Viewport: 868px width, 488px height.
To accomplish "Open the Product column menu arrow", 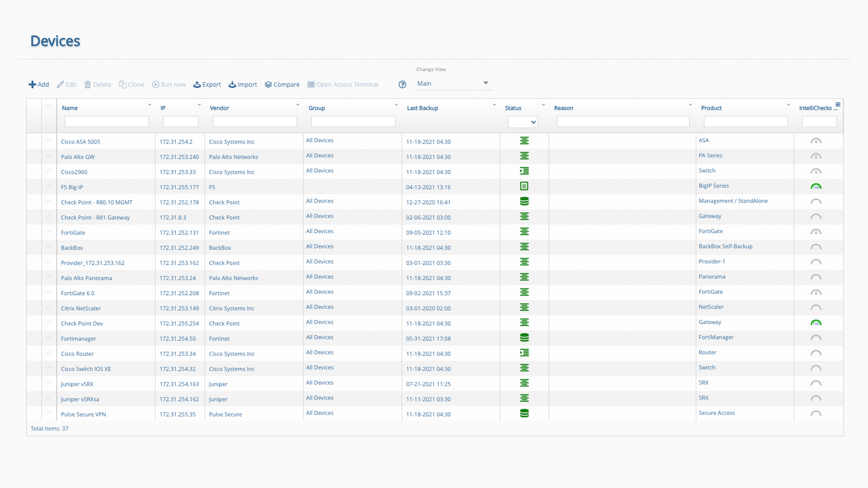I will pos(788,105).
